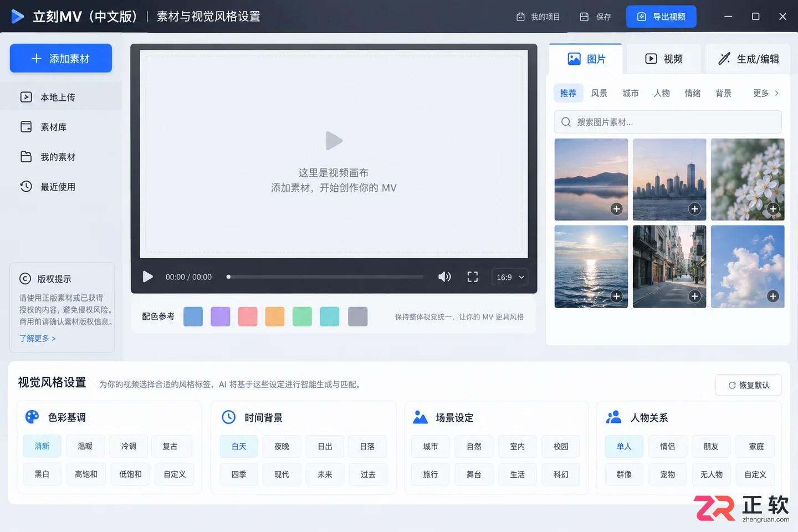Viewport: 798px width, 532px height.
Task: Toggle the 日落 time tag
Action: tap(367, 446)
